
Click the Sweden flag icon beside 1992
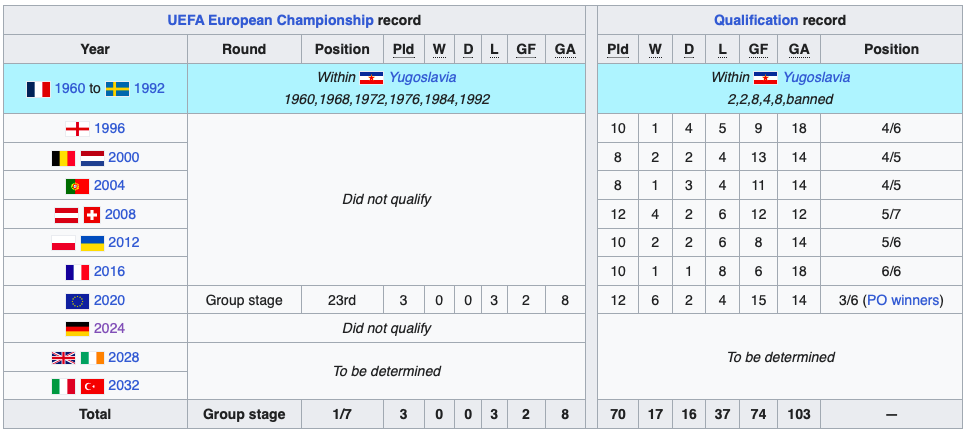pyautogui.click(x=117, y=88)
